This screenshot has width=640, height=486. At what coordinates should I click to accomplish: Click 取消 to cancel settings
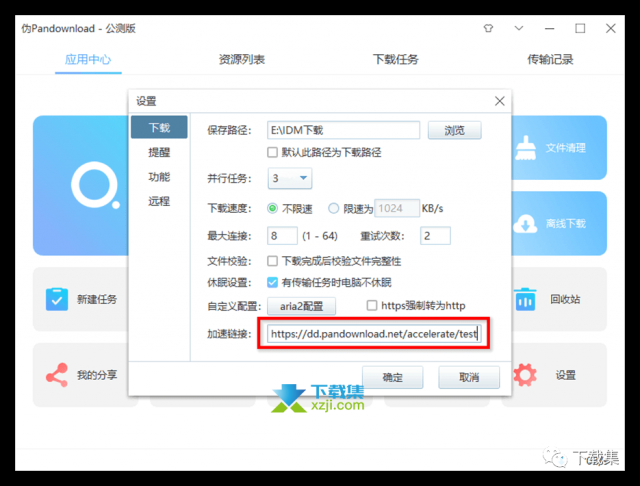[x=469, y=377]
